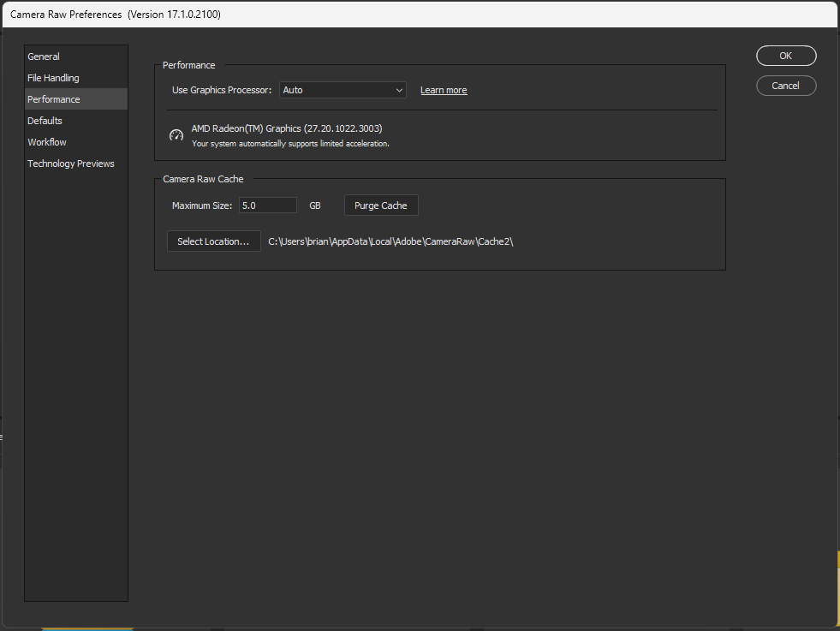Open the General preferences section
Viewport: 840px width, 631px height.
(44, 57)
